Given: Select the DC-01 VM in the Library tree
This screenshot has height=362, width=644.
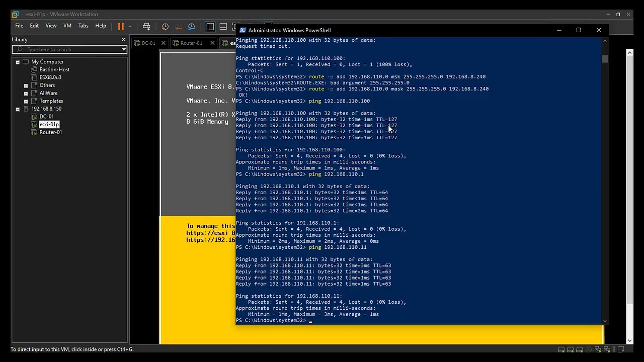Looking at the screenshot, I should [46, 117].
